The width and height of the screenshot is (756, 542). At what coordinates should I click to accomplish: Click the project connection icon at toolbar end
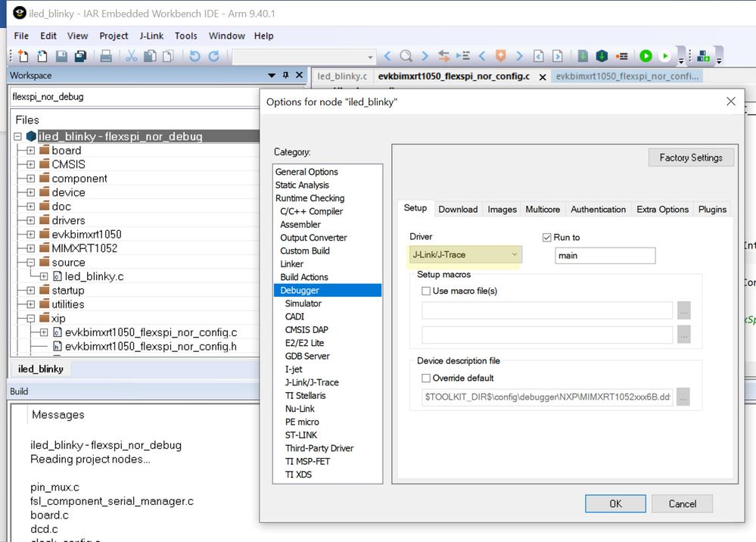pyautogui.click(x=704, y=57)
